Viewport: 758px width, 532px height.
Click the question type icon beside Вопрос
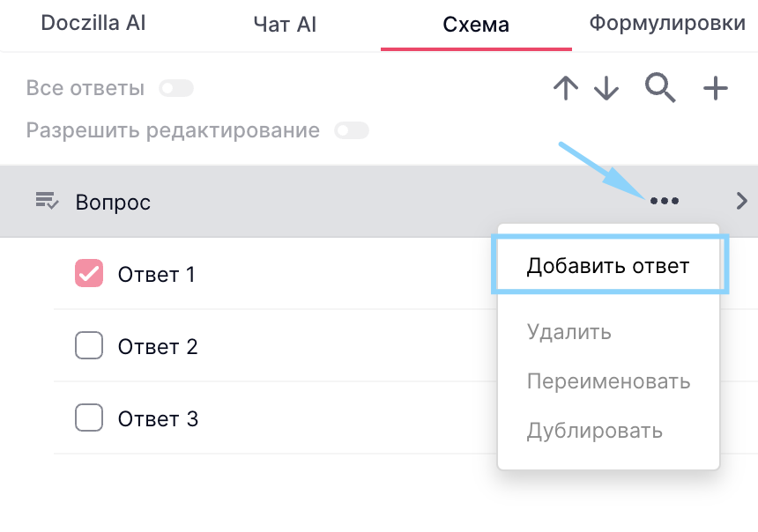pos(47,202)
